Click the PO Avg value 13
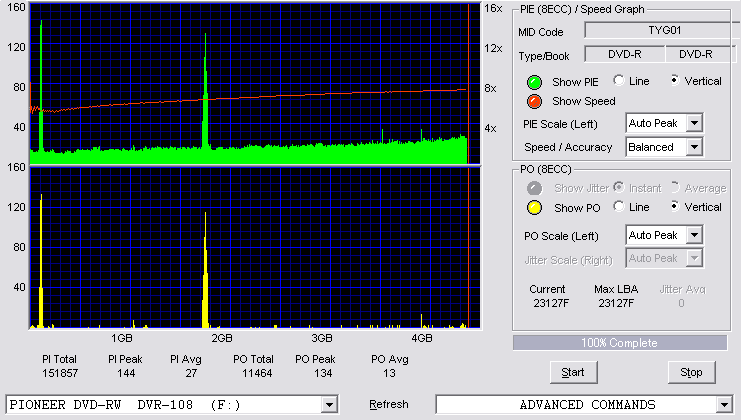Screen dimensions: 742x420 389,374
